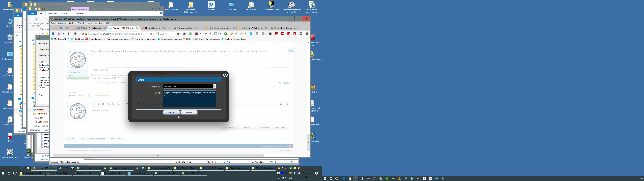Open the Lesezeichen menu

click(92, 23)
